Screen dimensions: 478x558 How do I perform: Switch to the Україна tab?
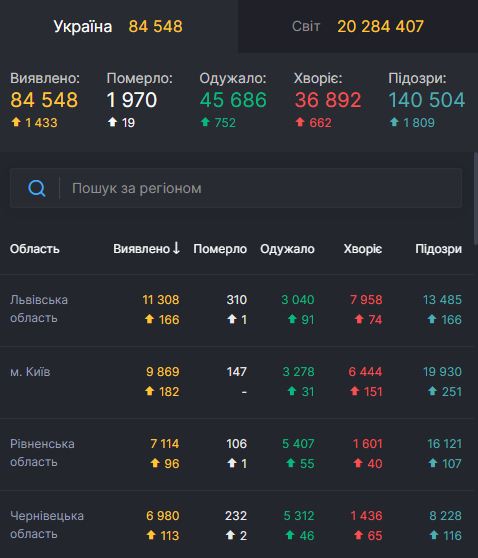point(119,26)
